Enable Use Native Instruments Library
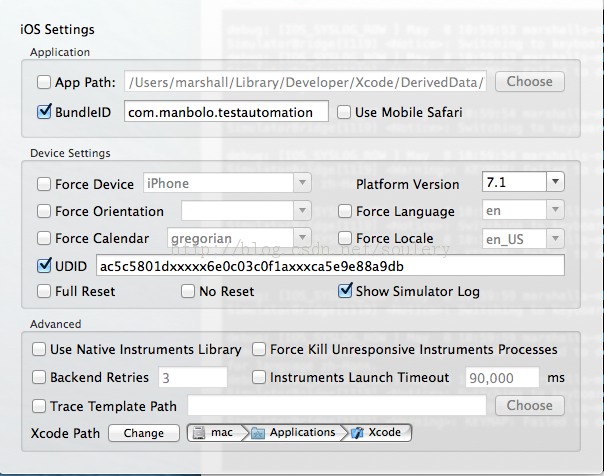604x476 pixels. tap(39, 349)
